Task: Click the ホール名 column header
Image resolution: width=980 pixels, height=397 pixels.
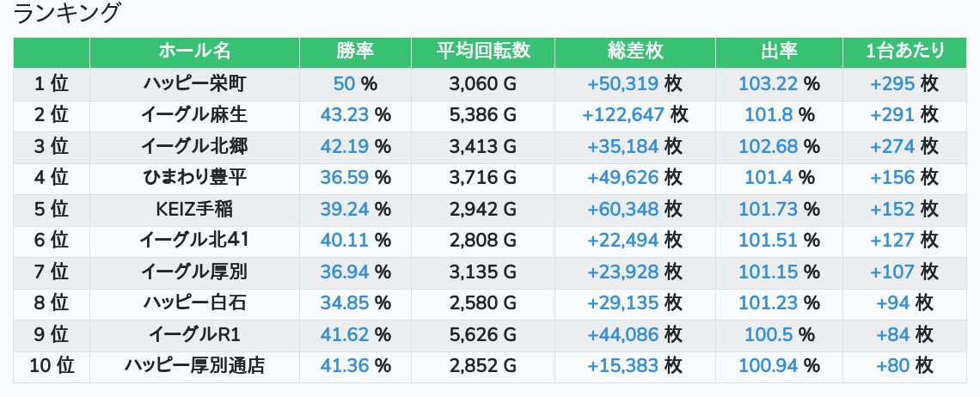Action: coord(194,52)
